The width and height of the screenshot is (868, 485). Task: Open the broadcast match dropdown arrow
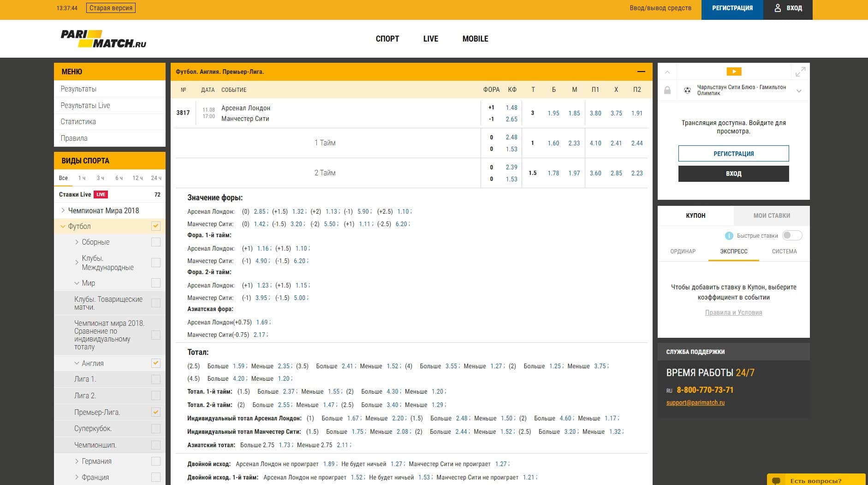[x=799, y=90]
